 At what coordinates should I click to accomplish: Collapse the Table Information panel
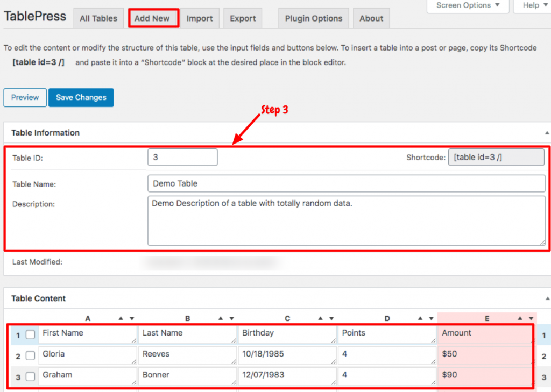click(x=547, y=133)
